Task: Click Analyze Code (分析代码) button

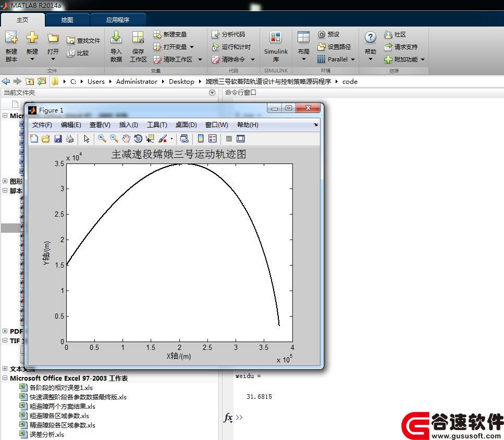Action: 228,34
